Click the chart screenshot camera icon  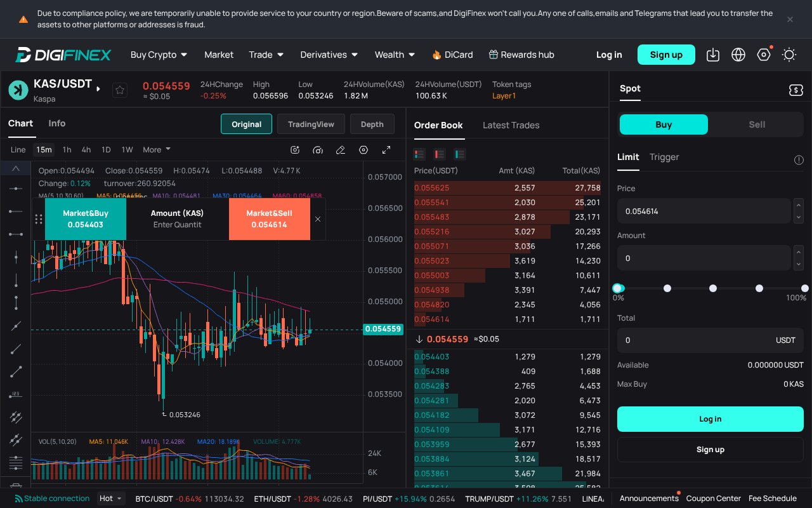tap(295, 150)
